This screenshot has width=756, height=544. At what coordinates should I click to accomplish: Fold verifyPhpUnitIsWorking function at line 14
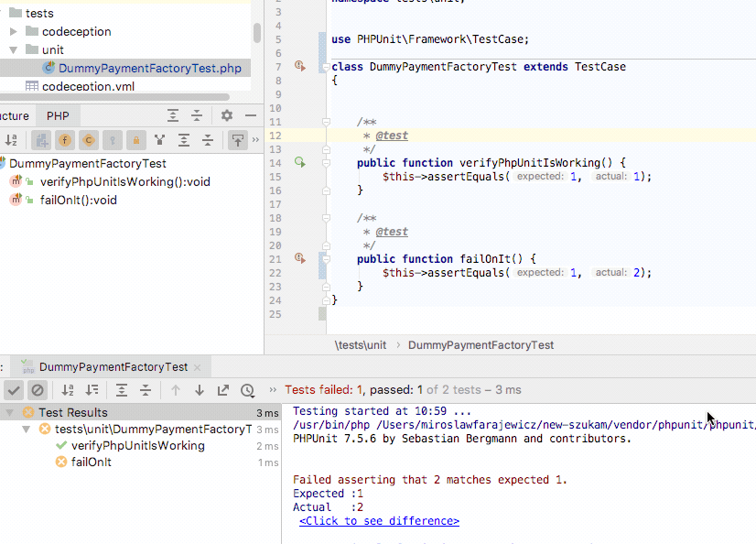click(x=326, y=163)
